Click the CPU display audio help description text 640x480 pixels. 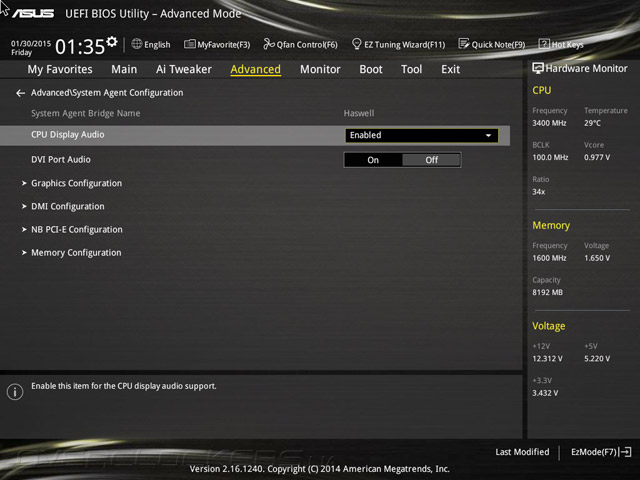pos(124,386)
